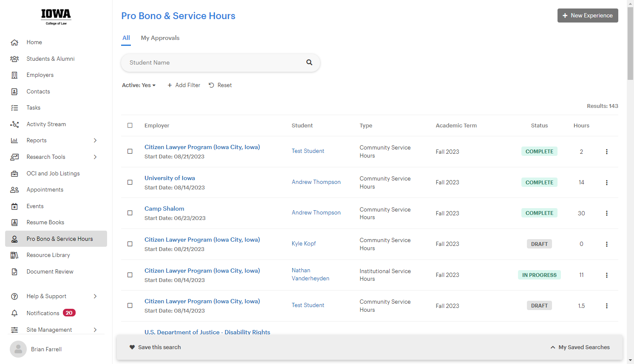The image size is (634, 364).
Task: Expand the Reports sidebar submenu
Action: (95, 141)
